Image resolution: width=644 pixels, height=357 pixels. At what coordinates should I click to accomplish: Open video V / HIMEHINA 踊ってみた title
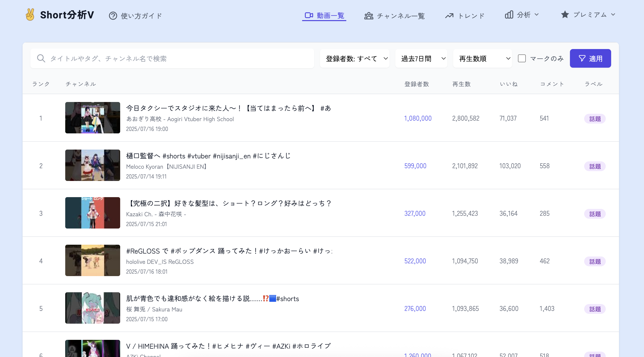229,346
